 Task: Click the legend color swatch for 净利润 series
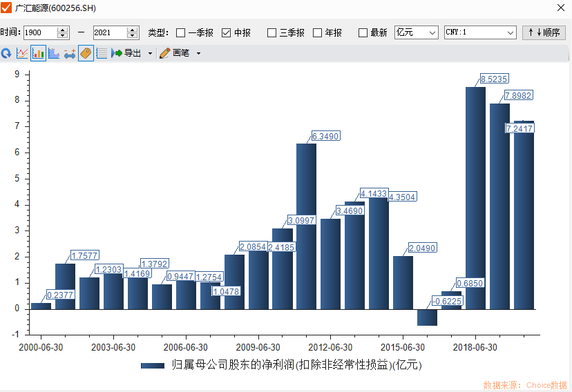(153, 365)
